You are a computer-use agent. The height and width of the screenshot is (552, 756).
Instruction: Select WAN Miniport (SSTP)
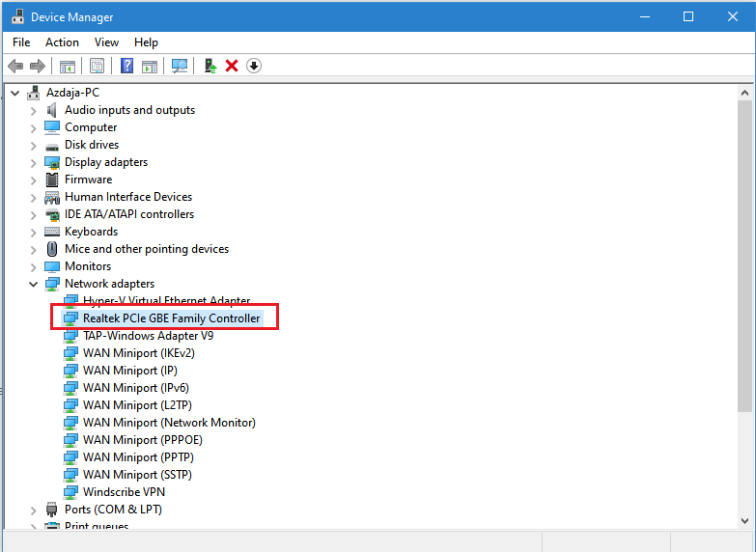(x=137, y=475)
